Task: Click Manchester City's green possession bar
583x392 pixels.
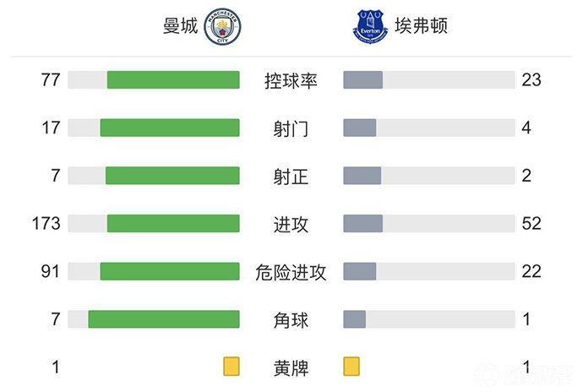Action: (x=173, y=80)
